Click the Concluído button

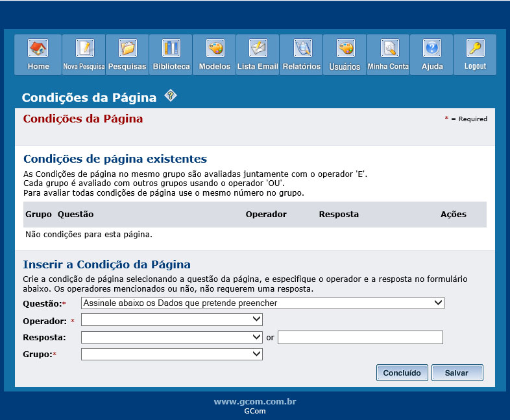coord(402,373)
